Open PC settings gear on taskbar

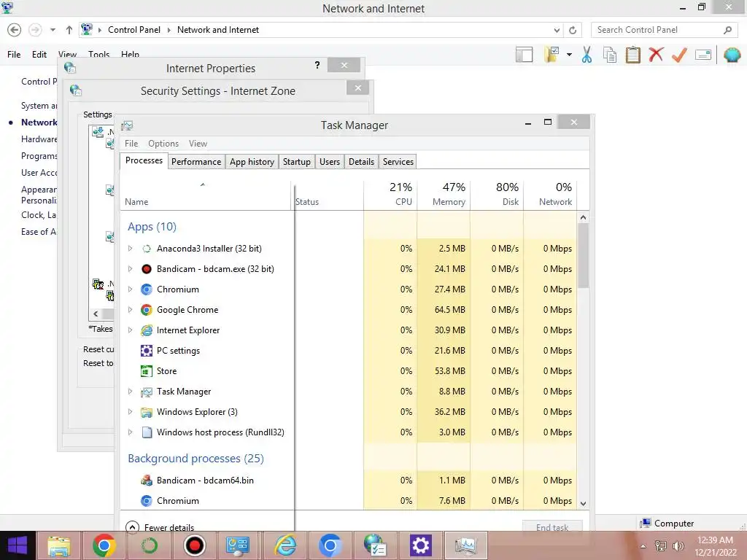coord(420,545)
